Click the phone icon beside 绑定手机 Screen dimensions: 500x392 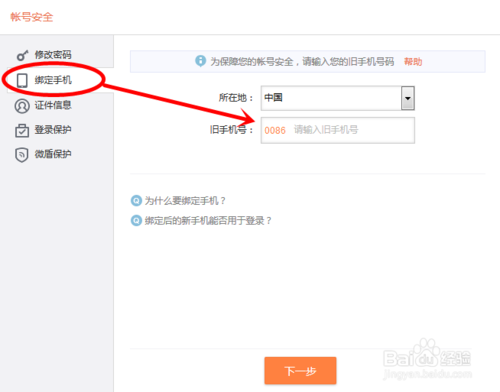22,80
